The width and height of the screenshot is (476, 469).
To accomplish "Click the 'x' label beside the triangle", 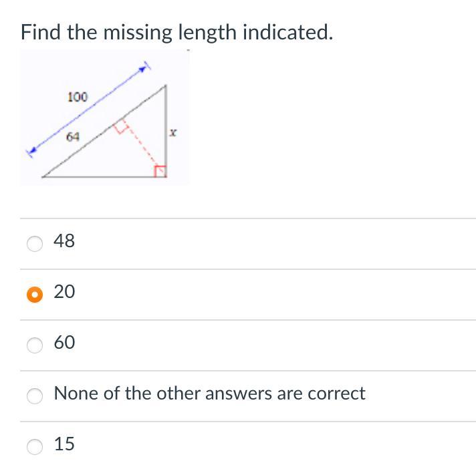I will pos(173,134).
